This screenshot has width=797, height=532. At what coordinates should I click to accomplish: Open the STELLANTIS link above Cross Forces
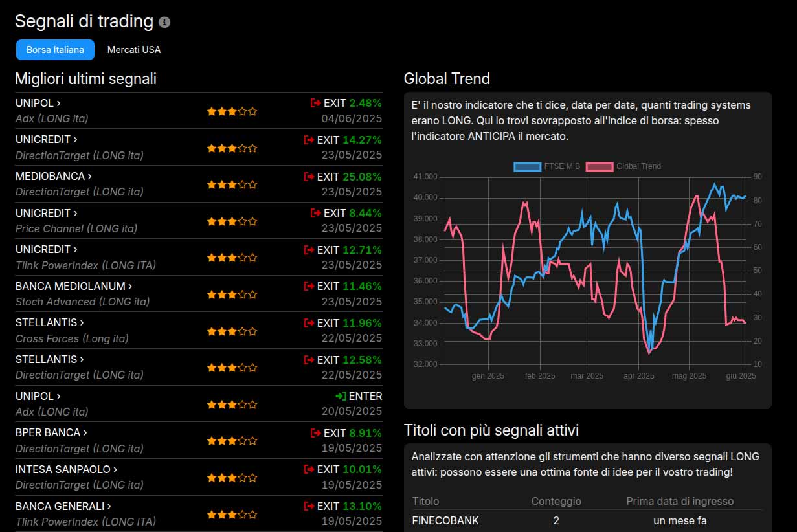tap(49, 322)
